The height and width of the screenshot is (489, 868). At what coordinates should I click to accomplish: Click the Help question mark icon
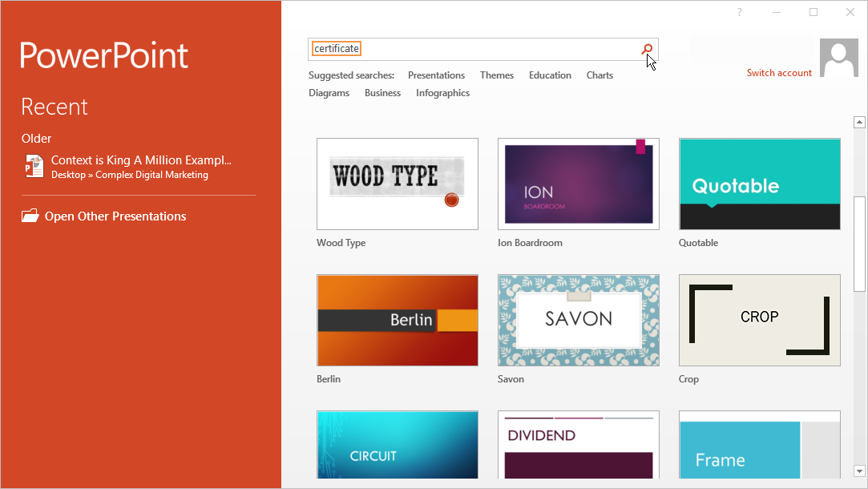click(739, 12)
